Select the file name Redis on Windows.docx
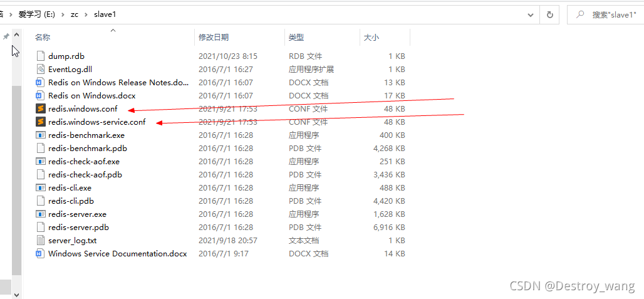This screenshot has width=644, height=299. coord(91,96)
